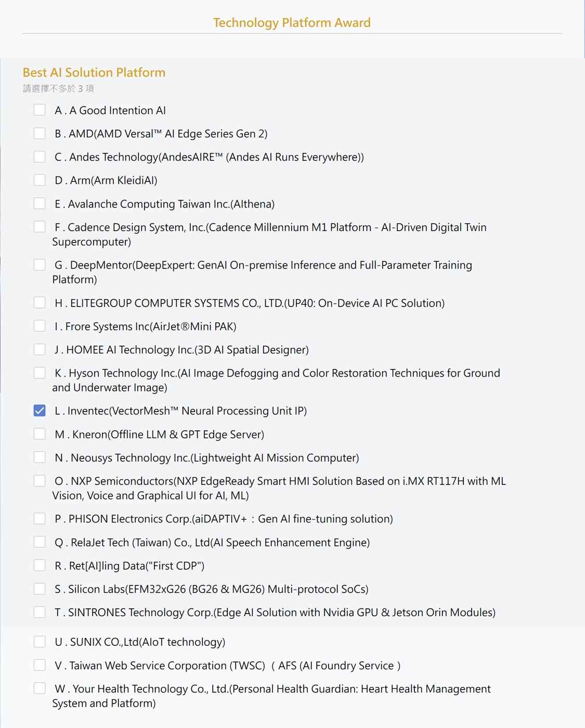Tick Neousys Technology Mission Computer checkbox
Screen dimensions: 585x728
point(40,457)
